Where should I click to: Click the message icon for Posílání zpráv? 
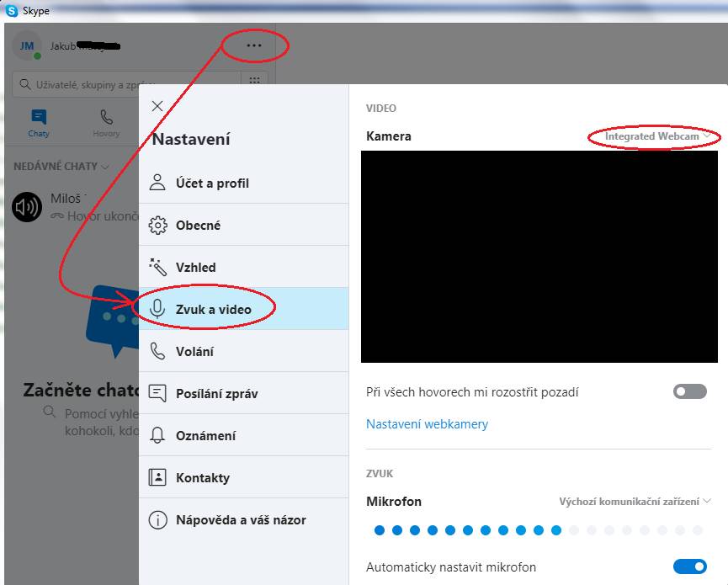[x=157, y=393]
